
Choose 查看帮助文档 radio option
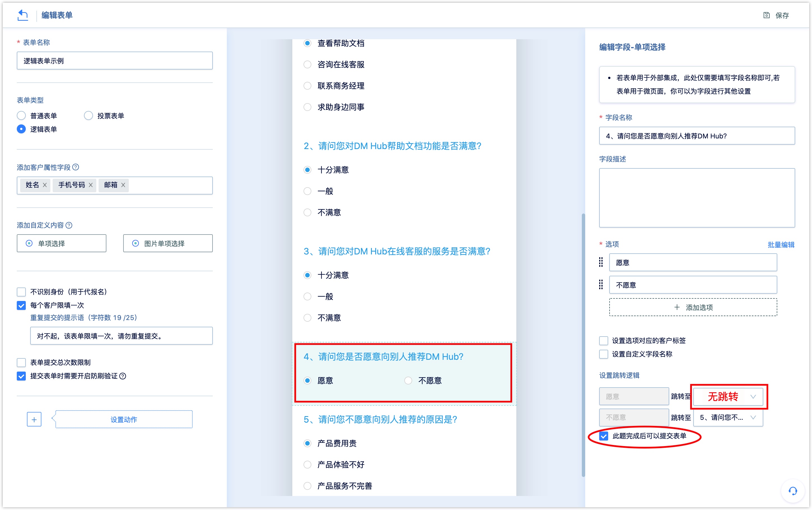[307, 43]
